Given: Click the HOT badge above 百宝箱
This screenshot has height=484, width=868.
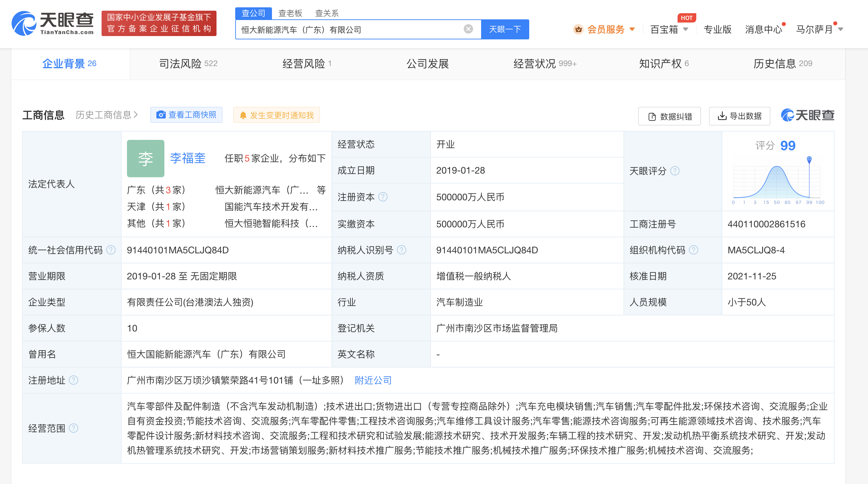Looking at the screenshot, I should (686, 18).
